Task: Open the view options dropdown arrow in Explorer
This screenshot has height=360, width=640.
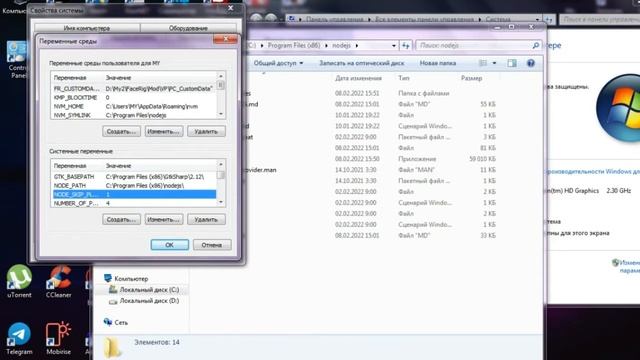Action: coord(494,63)
